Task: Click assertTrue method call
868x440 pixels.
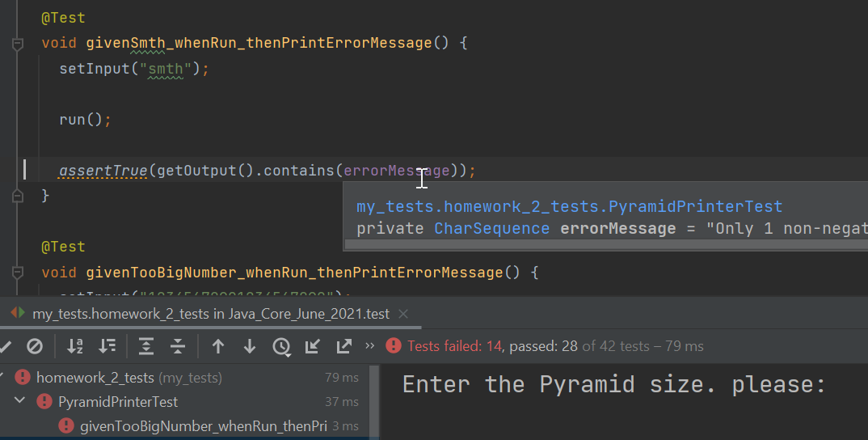Action: coord(103,171)
